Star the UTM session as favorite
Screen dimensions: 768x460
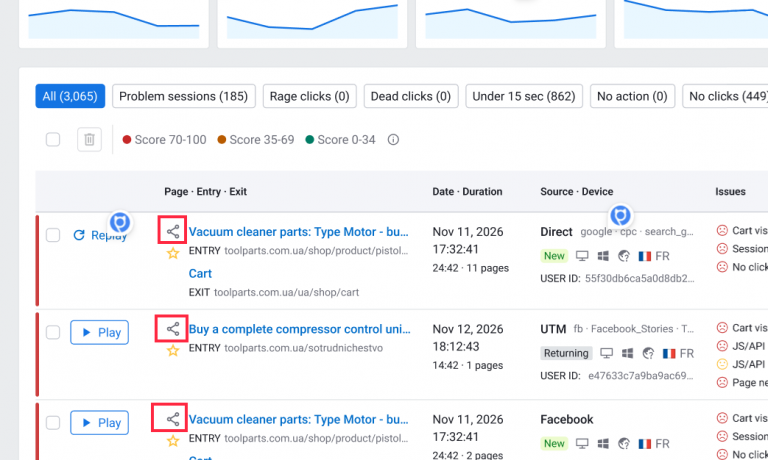173,350
